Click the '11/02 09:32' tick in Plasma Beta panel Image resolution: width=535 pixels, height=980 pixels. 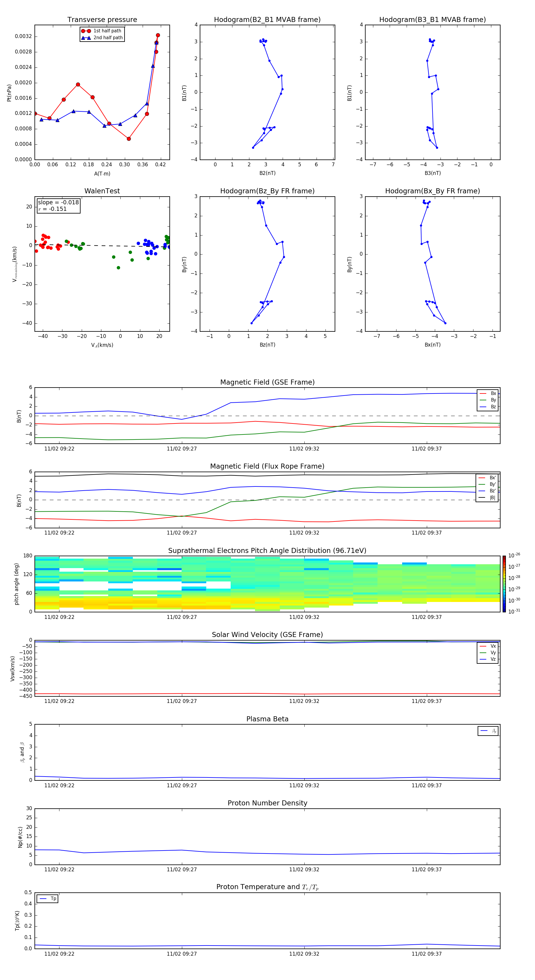click(304, 785)
